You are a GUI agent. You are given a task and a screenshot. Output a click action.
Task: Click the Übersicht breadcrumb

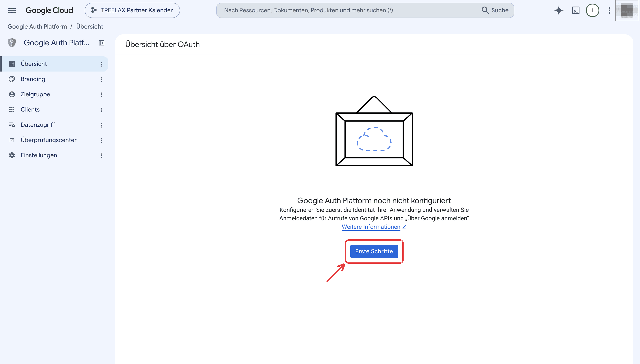(90, 26)
